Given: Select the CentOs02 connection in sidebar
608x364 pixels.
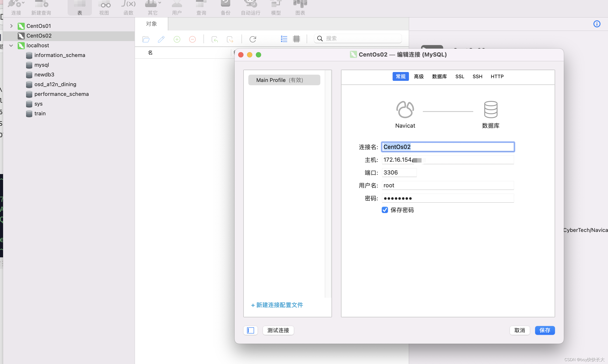Looking at the screenshot, I should [x=69, y=36].
